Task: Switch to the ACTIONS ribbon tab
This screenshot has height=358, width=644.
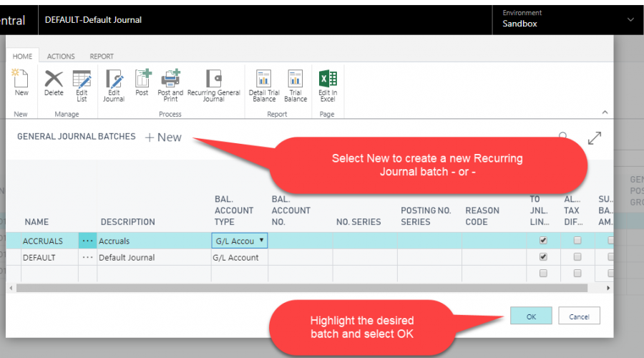Action: 61,57
